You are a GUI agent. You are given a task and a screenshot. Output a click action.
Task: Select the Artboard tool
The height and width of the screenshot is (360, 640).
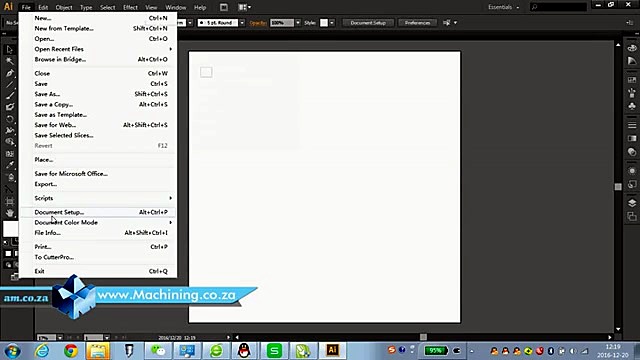9,201
